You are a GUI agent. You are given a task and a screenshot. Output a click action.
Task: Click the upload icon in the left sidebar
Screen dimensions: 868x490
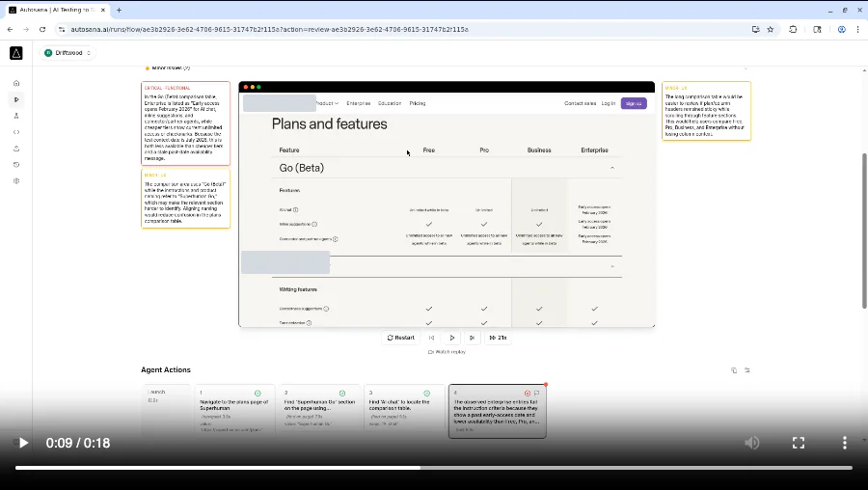(16, 149)
